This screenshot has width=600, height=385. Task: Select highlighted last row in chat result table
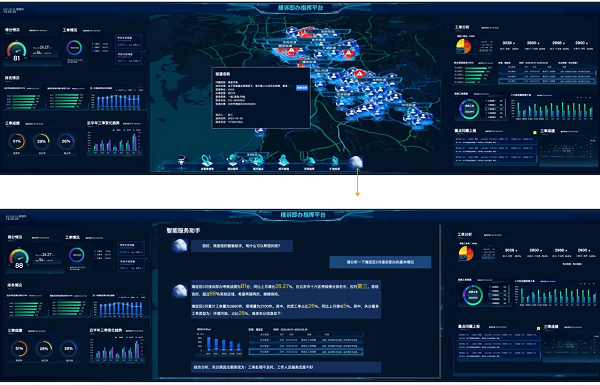click(305, 351)
